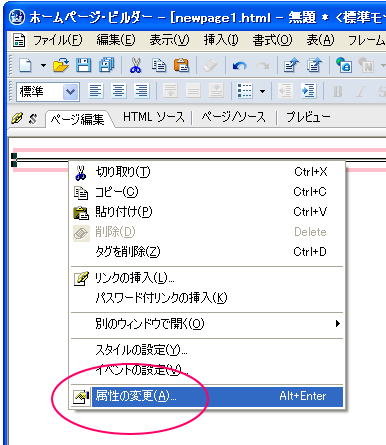Open the 表示(V) menu
This screenshot has width=386, height=445.
tap(169, 40)
